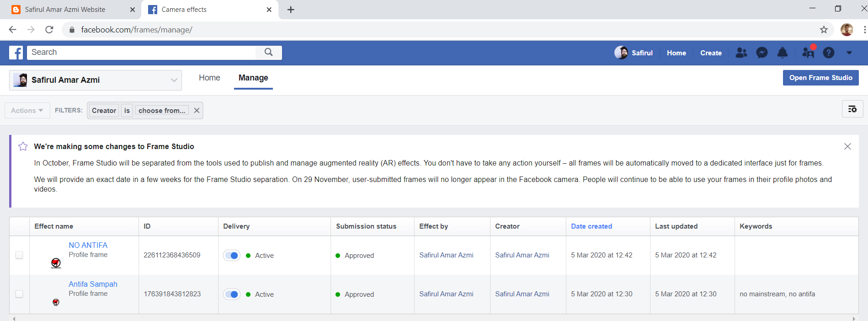868x321 pixels.
Task: Go to Facebook Home in top bar
Action: point(676,53)
